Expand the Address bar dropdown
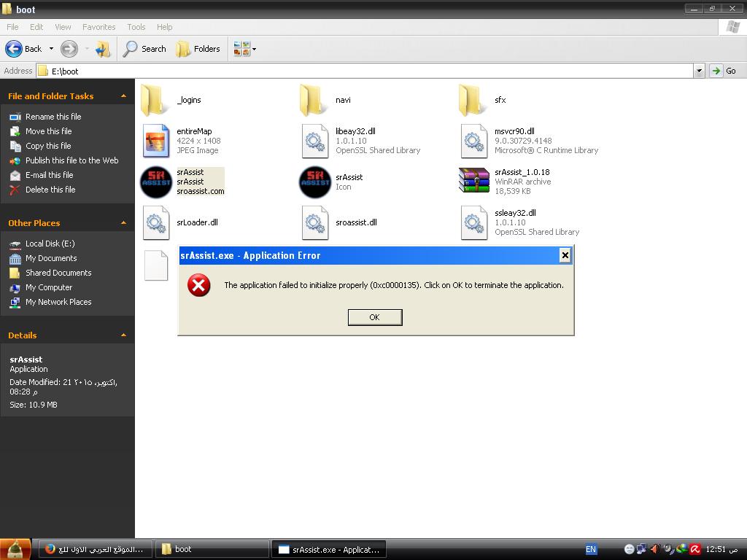Viewport: 747px width, 560px height. tap(699, 71)
